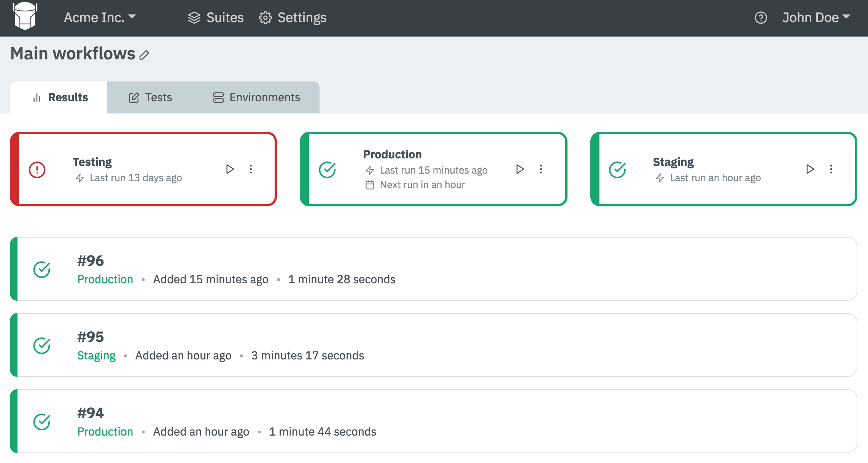
Task: Open Settings from the top navigation
Action: point(293,18)
